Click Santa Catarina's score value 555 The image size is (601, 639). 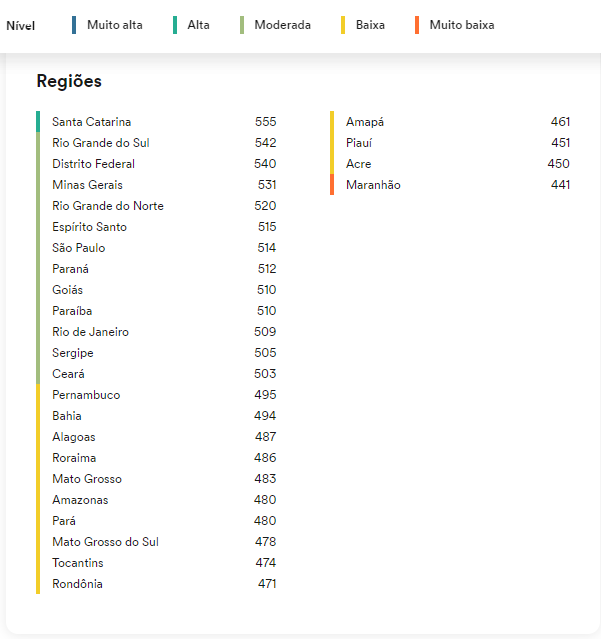pyautogui.click(x=265, y=122)
